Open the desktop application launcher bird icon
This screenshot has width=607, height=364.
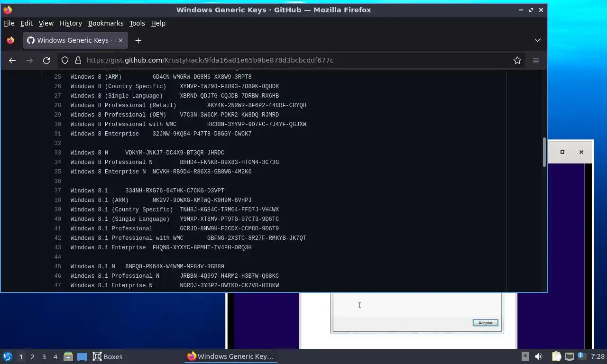[8, 356]
